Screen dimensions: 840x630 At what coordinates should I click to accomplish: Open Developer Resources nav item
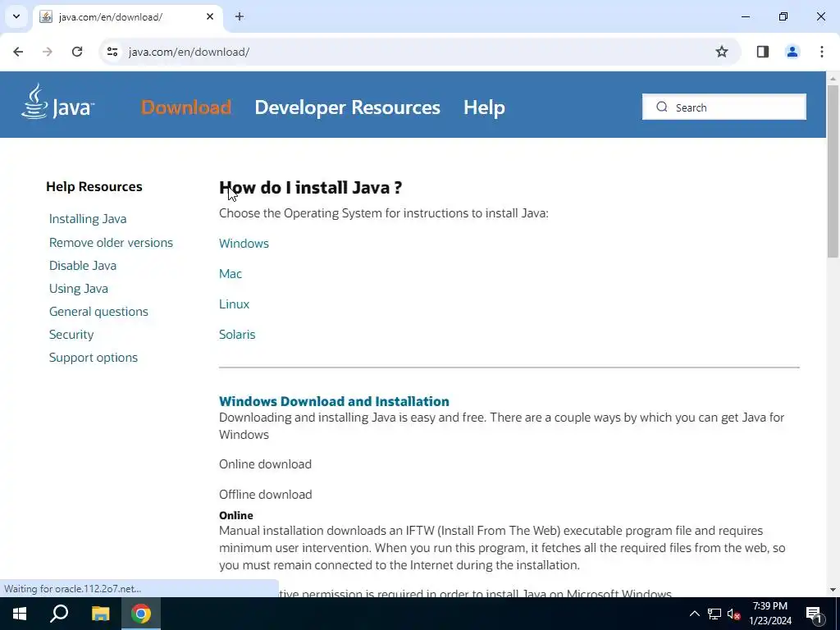pyautogui.click(x=347, y=107)
